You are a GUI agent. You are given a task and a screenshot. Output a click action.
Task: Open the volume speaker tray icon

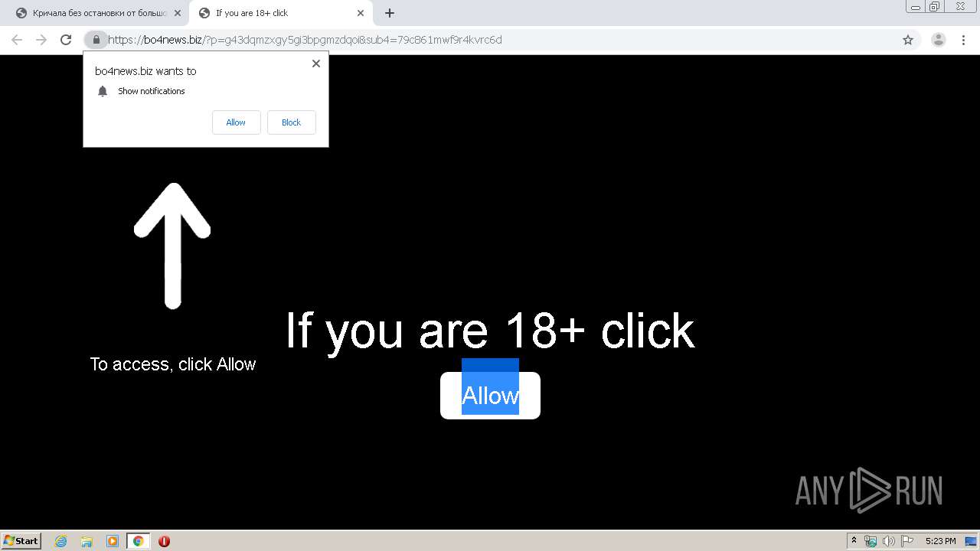[888, 541]
